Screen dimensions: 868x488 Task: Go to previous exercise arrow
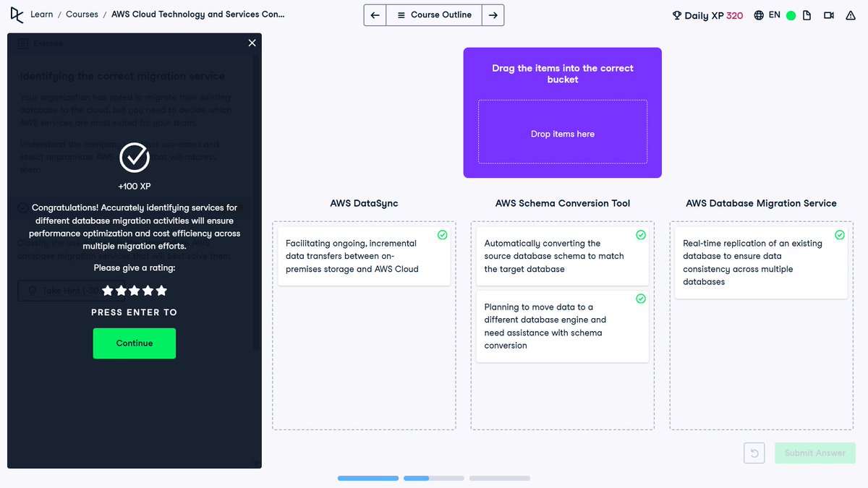tap(375, 15)
